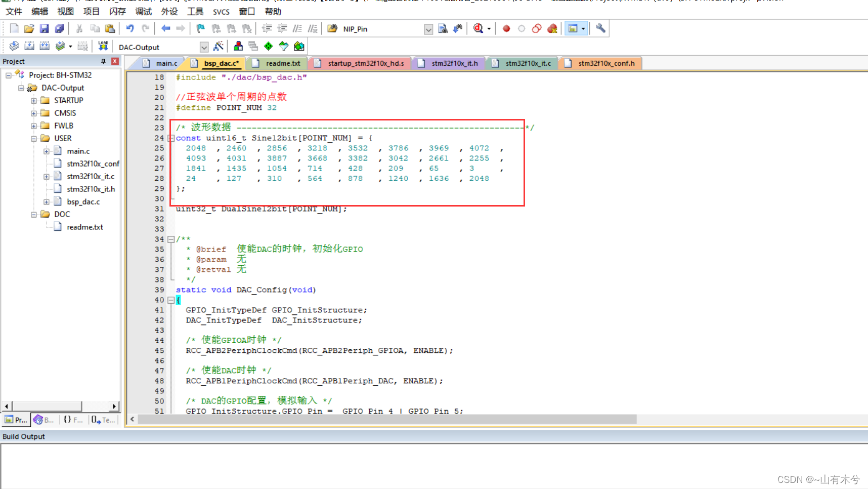Expand includes under main.c

pos(47,151)
